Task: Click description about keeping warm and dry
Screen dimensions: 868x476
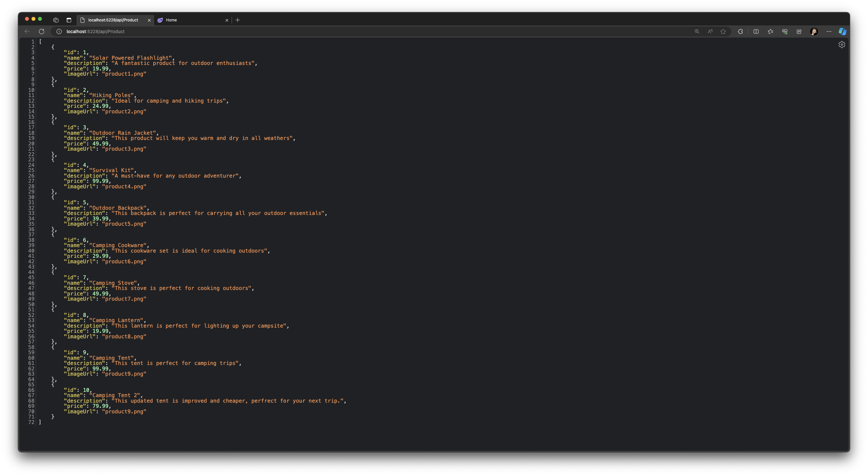Action: [x=202, y=138]
